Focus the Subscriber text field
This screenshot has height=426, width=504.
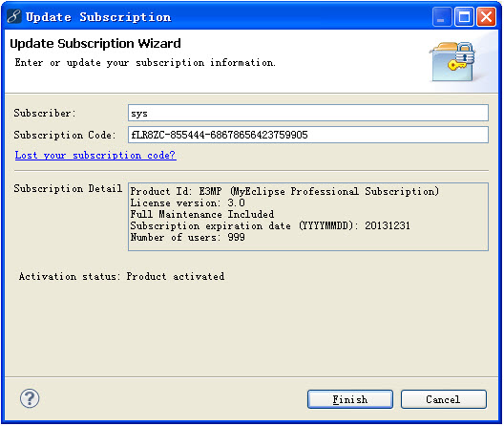click(308, 113)
